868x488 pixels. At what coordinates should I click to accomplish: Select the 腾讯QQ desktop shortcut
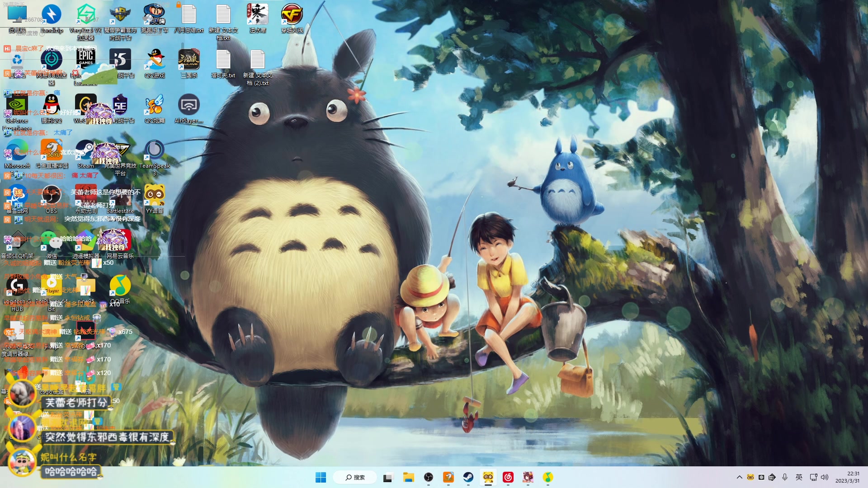click(52, 108)
